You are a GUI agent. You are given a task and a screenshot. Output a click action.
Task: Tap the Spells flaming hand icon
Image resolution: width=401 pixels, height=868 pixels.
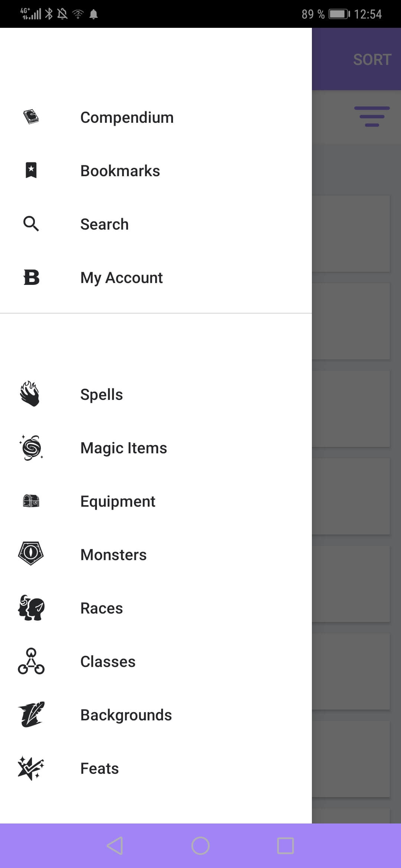30,394
